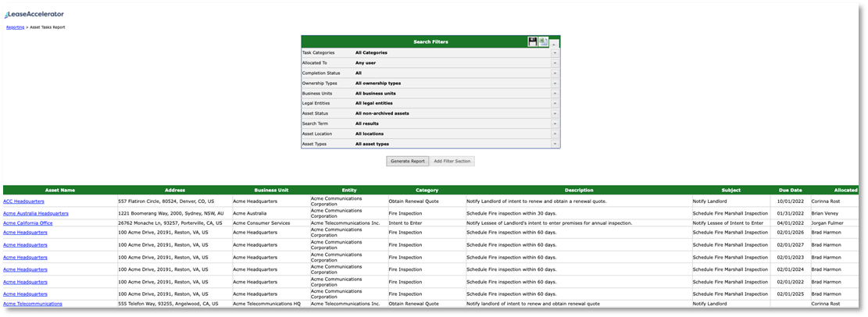868x317 pixels.
Task: Click the Entity column header
Action: click(349, 191)
